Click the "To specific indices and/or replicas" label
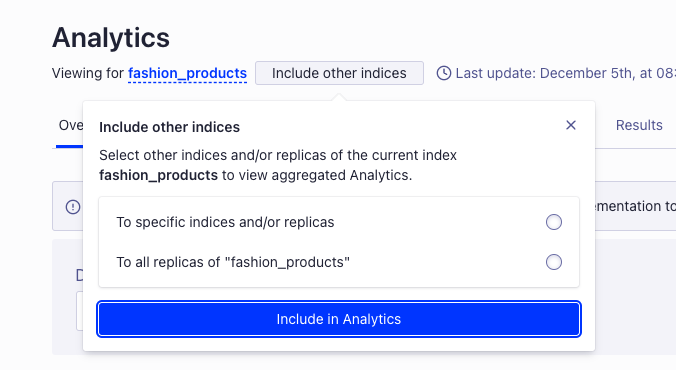 [x=225, y=222]
